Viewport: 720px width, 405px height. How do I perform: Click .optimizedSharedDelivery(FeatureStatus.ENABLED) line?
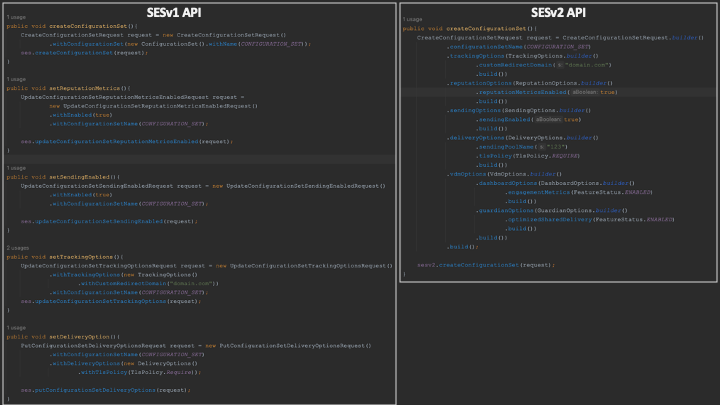590,219
